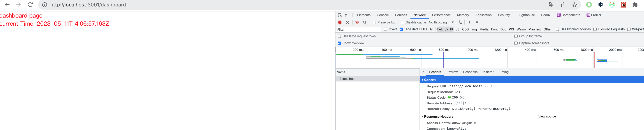
Task: Open No throttling dropdown
Action: (x=441, y=22)
